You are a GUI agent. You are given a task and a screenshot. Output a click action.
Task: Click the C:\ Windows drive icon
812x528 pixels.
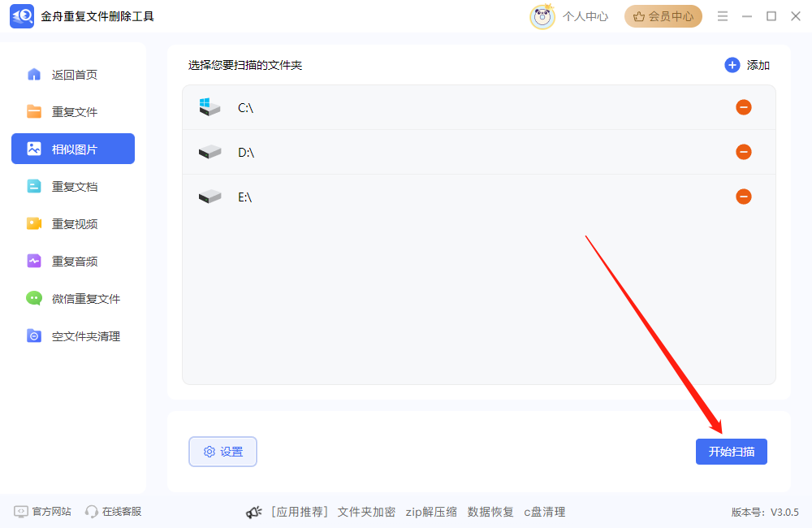click(x=209, y=107)
